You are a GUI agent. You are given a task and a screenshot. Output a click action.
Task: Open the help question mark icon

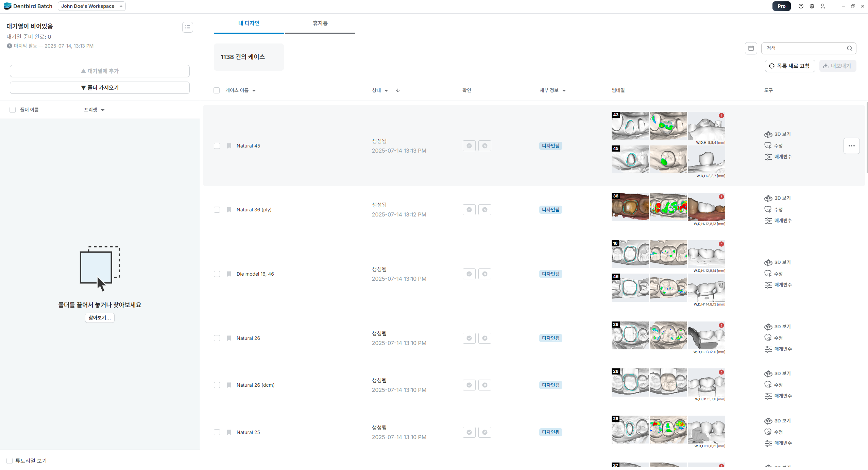click(x=801, y=6)
